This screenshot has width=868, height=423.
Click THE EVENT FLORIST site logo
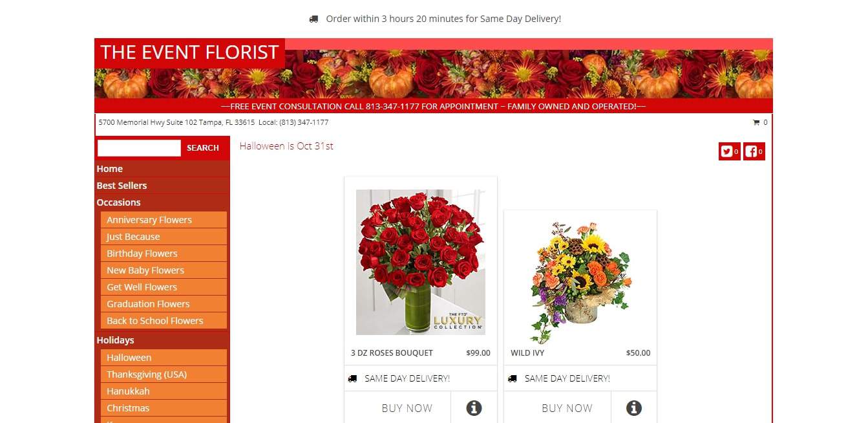[189, 52]
